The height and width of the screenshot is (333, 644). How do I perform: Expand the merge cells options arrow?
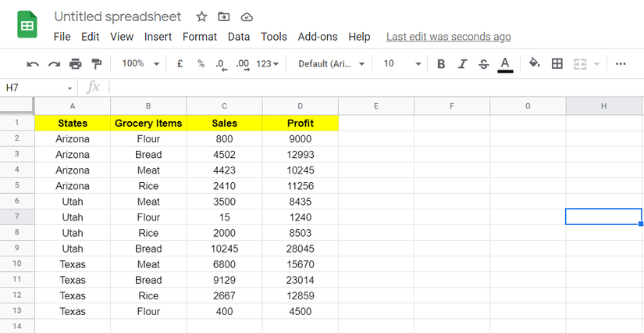[x=596, y=64]
